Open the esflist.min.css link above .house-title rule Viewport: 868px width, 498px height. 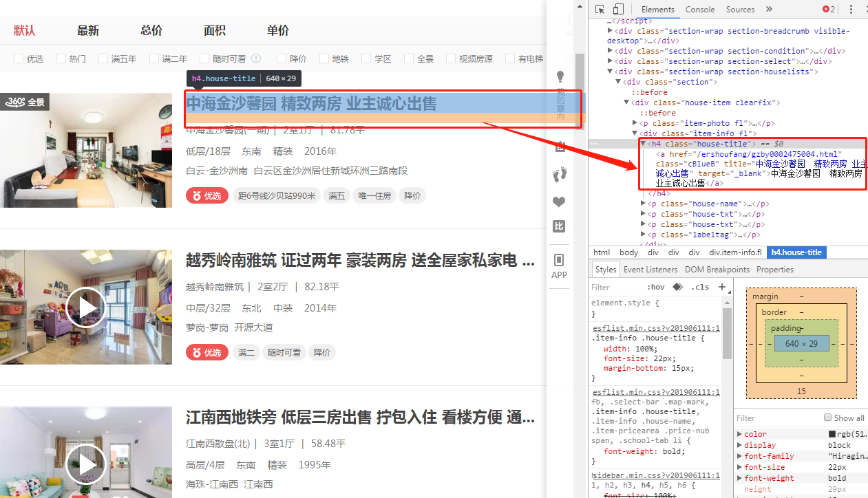(x=656, y=328)
